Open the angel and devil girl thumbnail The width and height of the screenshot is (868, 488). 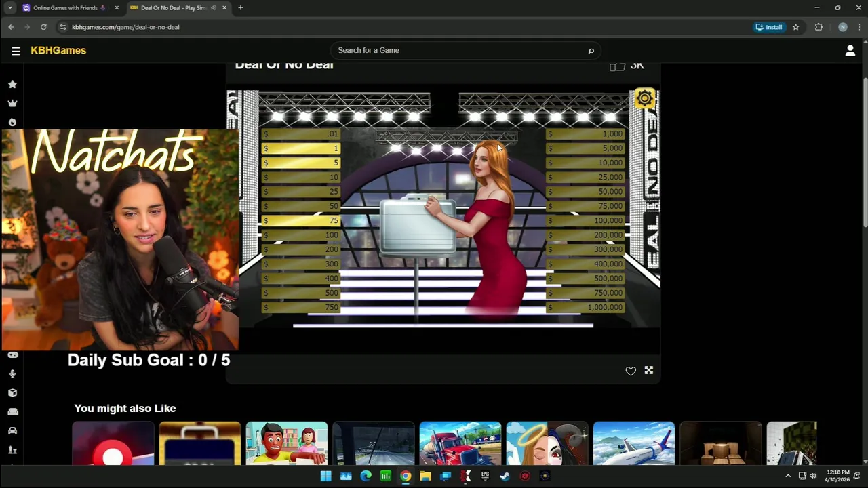pos(547,443)
